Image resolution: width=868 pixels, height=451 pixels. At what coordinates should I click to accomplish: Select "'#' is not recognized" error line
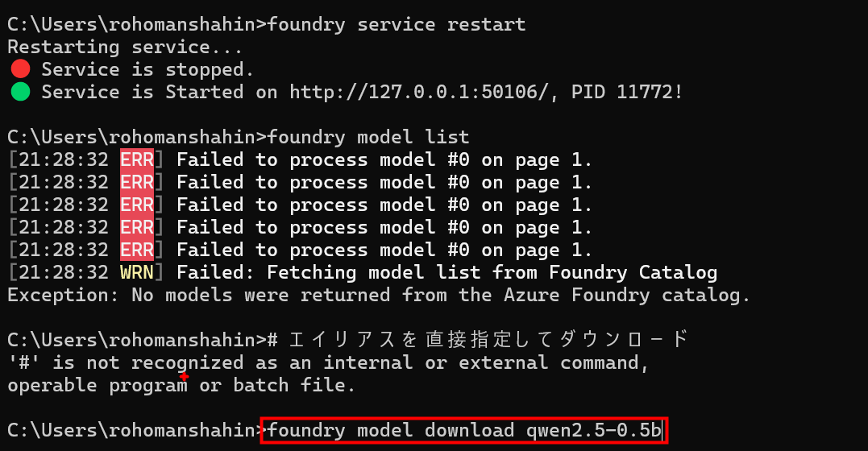[x=328, y=363]
